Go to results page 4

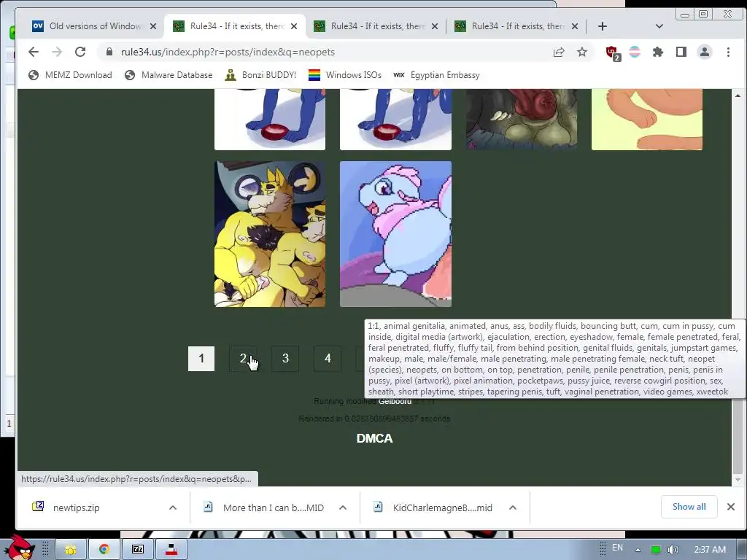point(328,359)
